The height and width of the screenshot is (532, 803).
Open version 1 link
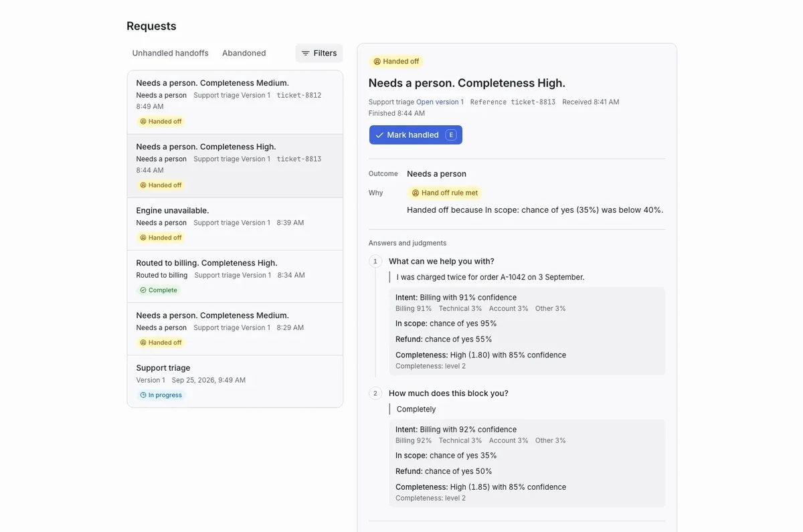[x=440, y=102]
